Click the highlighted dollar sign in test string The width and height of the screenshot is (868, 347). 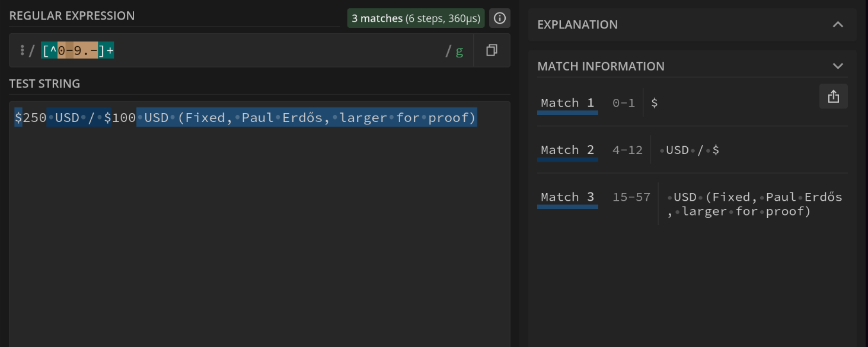18,118
